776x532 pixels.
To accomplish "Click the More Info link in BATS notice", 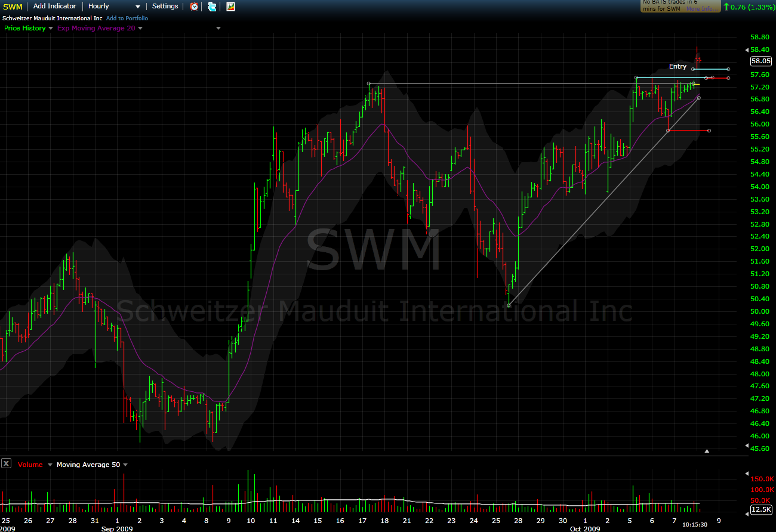I will (701, 9).
